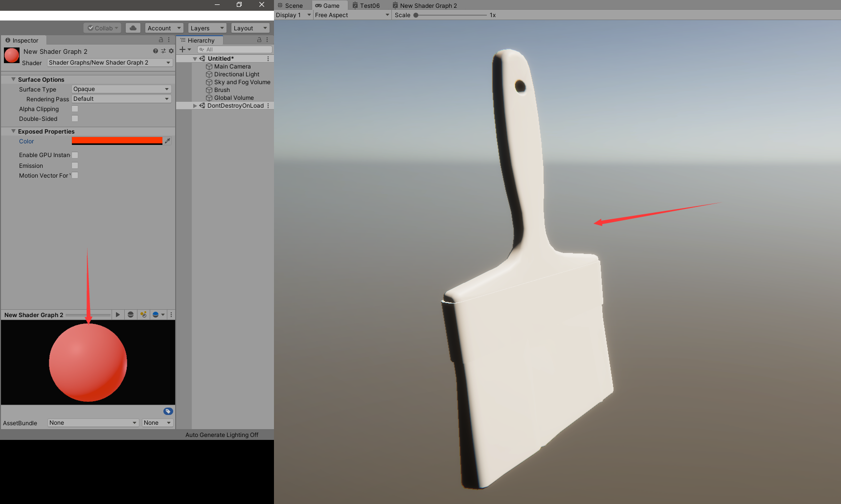Play the material preview animation

[118, 315]
